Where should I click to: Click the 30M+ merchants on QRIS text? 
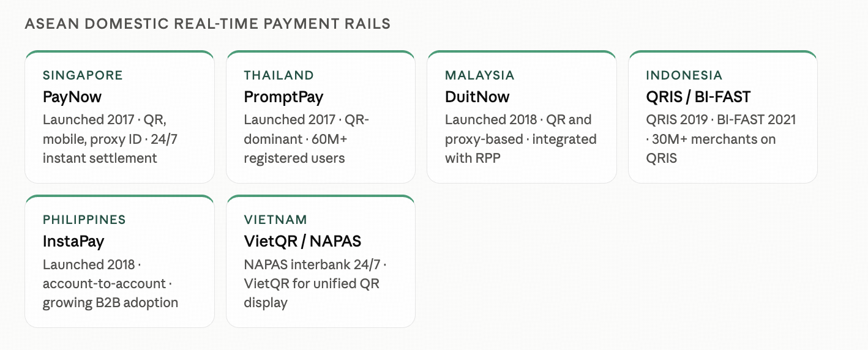(x=711, y=149)
